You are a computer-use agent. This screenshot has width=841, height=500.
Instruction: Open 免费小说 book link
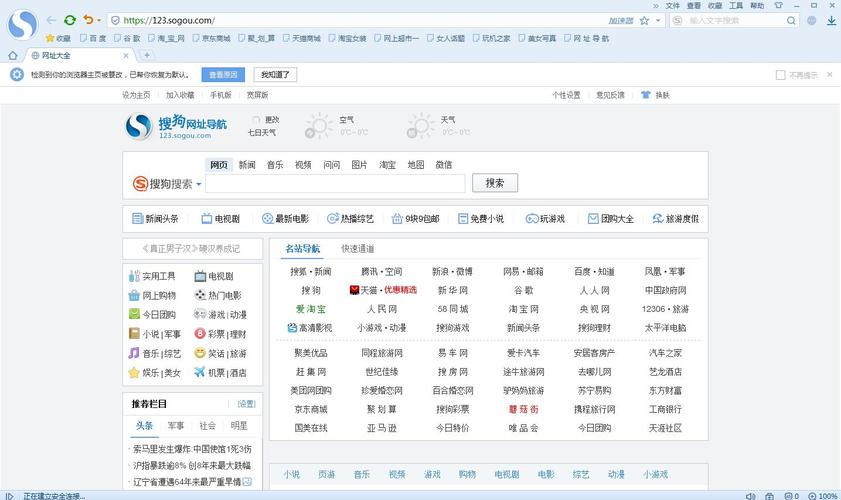(481, 219)
